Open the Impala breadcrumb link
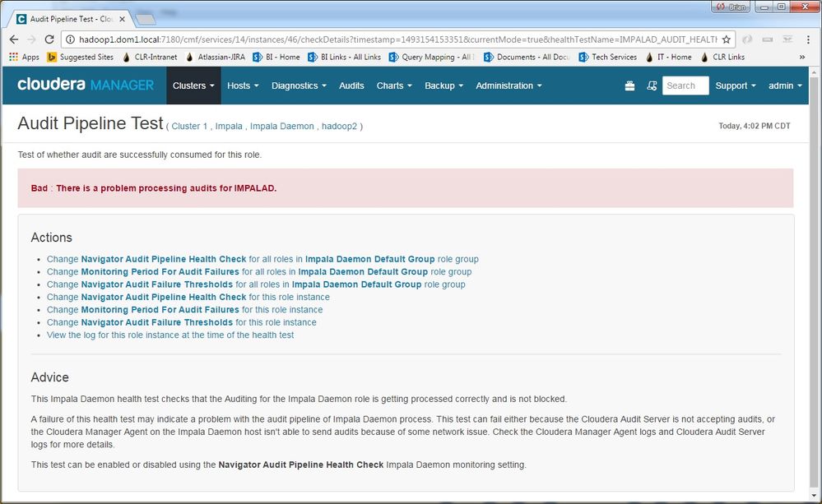The image size is (822, 504). pyautogui.click(x=229, y=127)
